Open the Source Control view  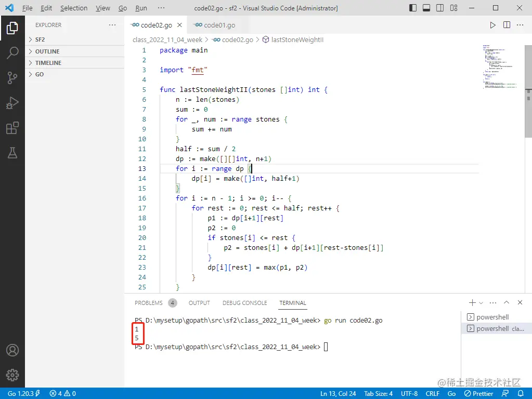click(x=12, y=77)
